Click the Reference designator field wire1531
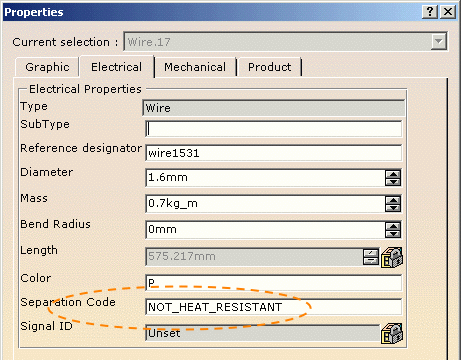The width and height of the screenshot is (461, 360). (274, 153)
